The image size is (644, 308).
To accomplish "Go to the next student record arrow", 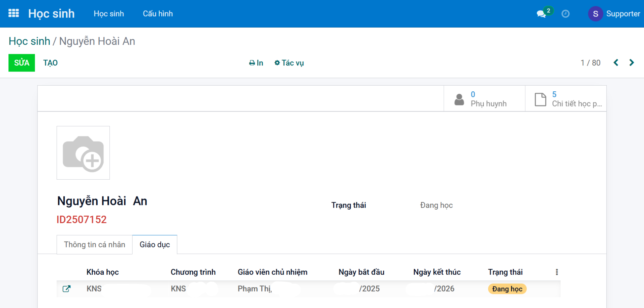I will coord(632,63).
